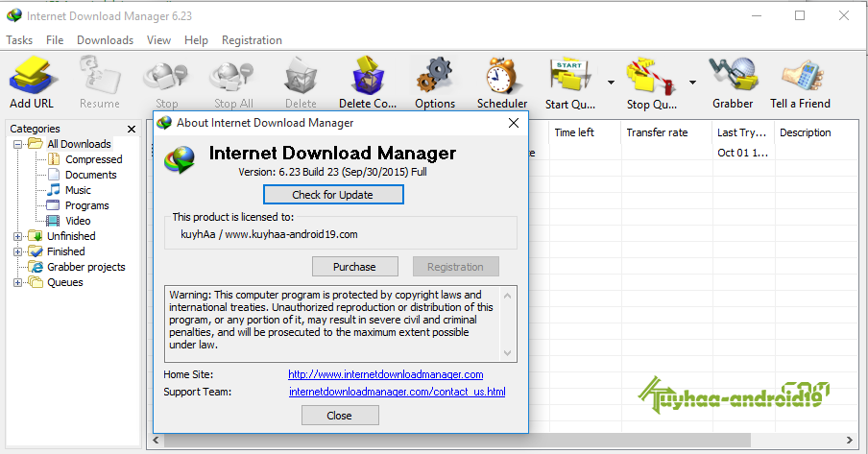Open the View menu
This screenshot has height=454, width=868.
click(x=158, y=40)
